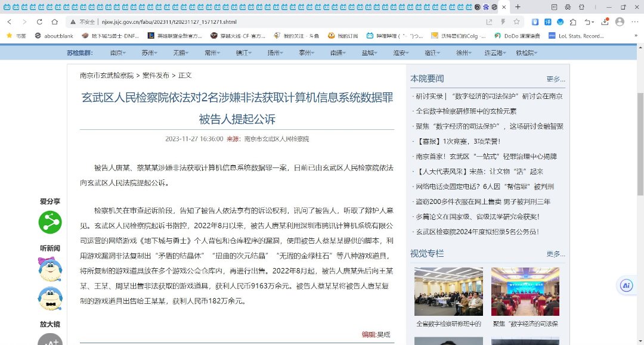Open the tab count box in title bar
644x345 pixels.
tap(554, 7)
